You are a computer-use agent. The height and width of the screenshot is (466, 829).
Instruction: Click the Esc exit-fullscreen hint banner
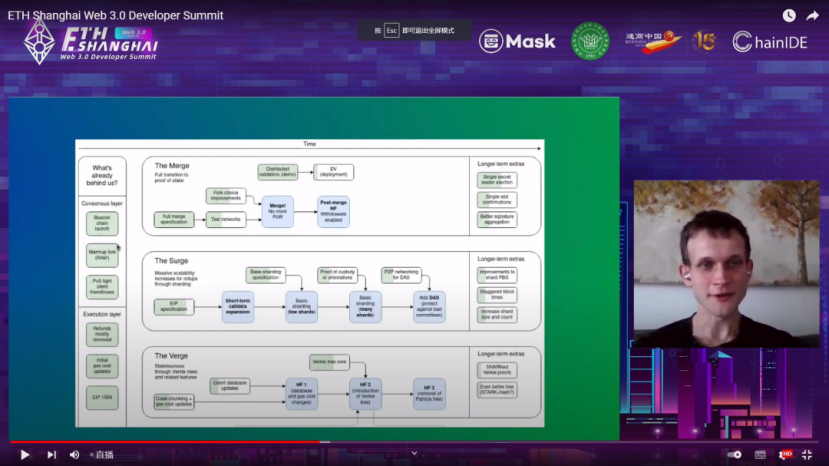point(414,31)
